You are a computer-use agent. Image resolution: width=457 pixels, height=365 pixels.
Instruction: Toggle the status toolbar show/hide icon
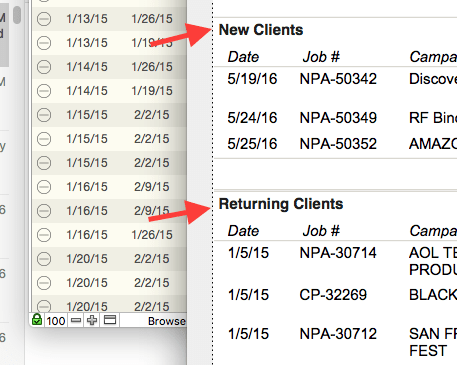[x=110, y=320]
